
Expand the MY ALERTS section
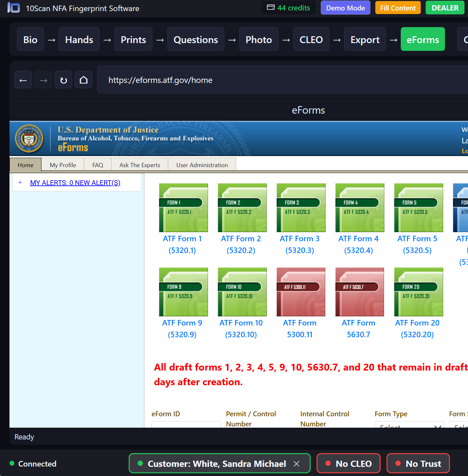20,182
